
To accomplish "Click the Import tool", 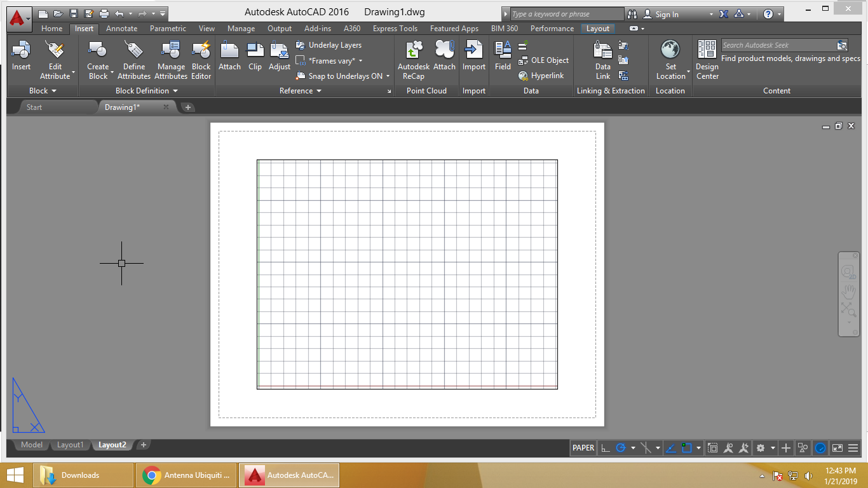I will pos(474,56).
